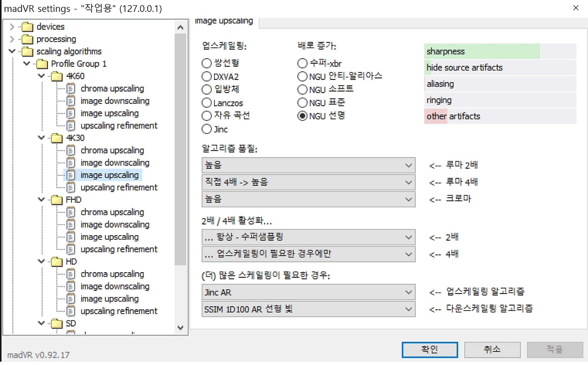Click image downscaling page icon under 4K30
The width and height of the screenshot is (588, 365).
coord(71,163)
